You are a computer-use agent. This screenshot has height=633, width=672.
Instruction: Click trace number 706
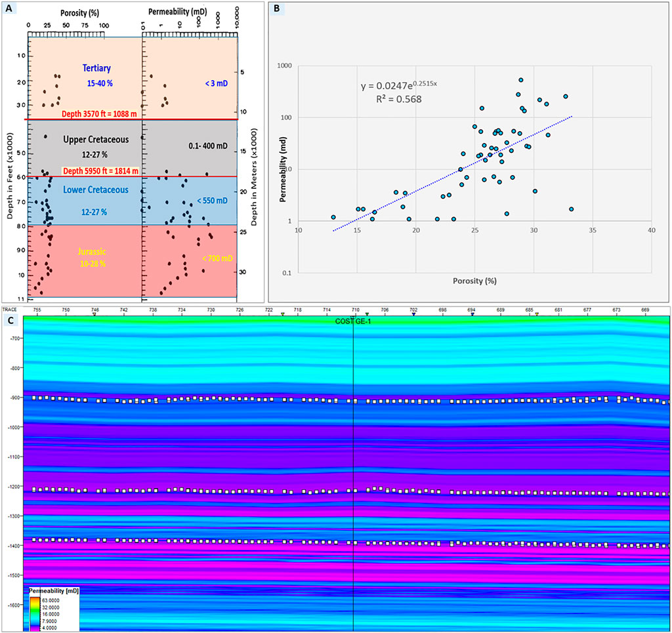click(x=385, y=310)
